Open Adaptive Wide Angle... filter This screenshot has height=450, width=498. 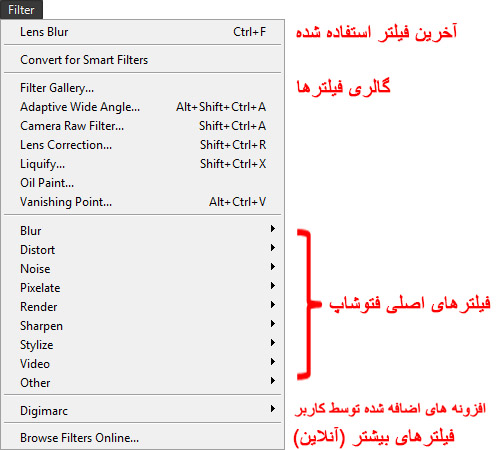(143, 107)
